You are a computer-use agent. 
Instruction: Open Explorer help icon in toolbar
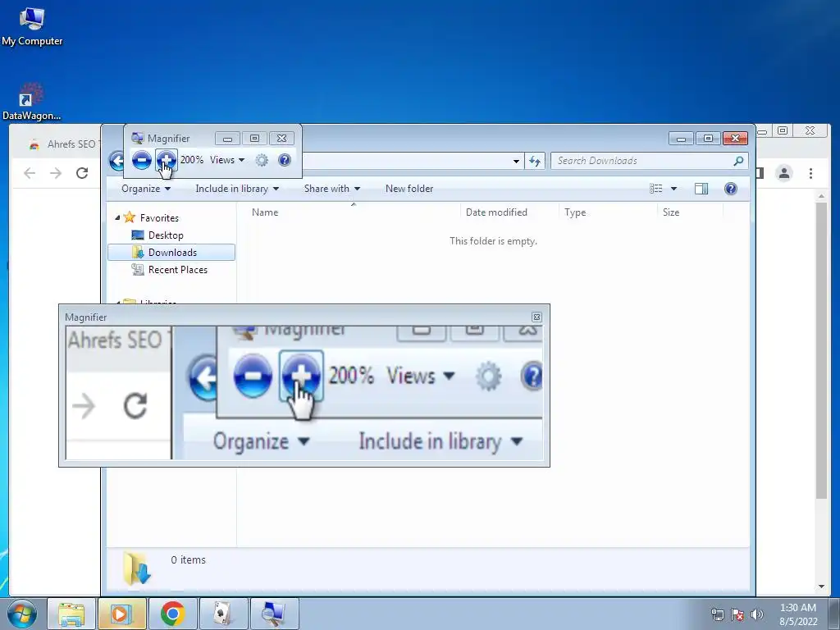(731, 189)
